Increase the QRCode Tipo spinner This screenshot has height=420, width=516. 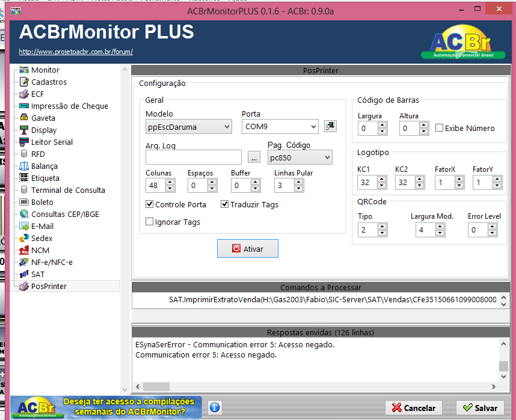pos(382,227)
